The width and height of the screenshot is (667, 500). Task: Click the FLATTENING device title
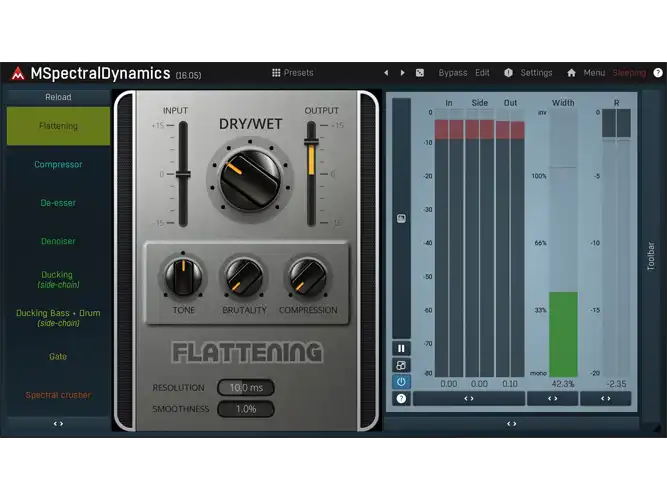[x=247, y=352]
